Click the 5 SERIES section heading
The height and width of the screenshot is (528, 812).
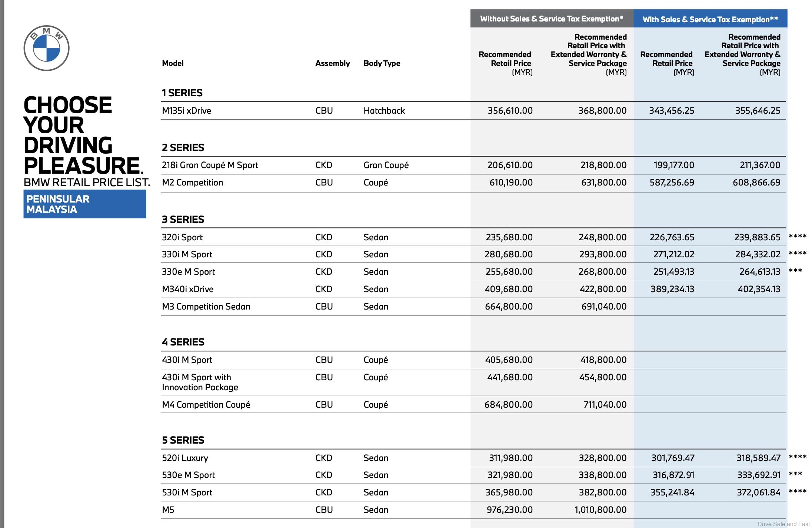coord(183,440)
